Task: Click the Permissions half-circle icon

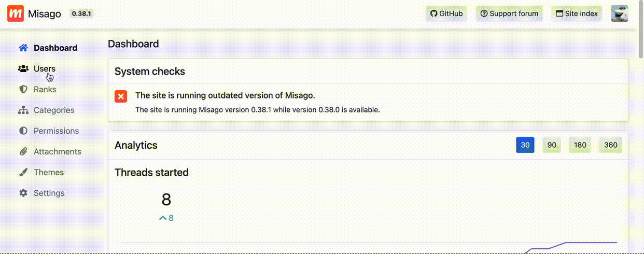Action: (23, 131)
